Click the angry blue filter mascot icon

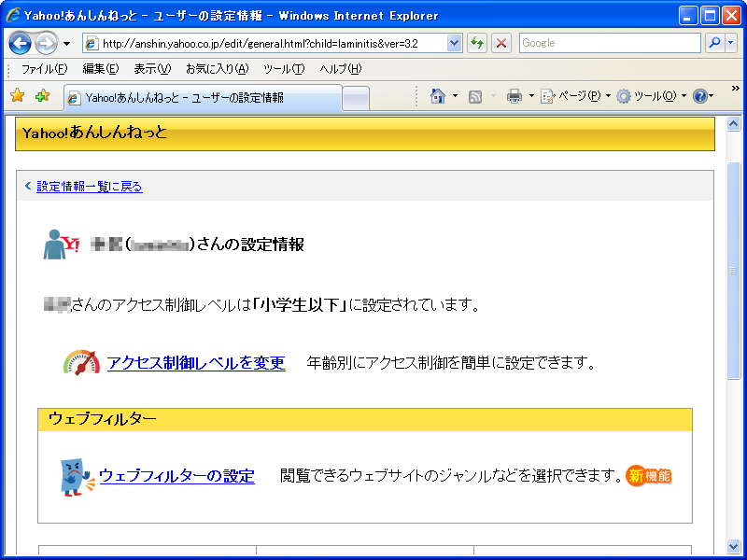pyautogui.click(x=77, y=477)
